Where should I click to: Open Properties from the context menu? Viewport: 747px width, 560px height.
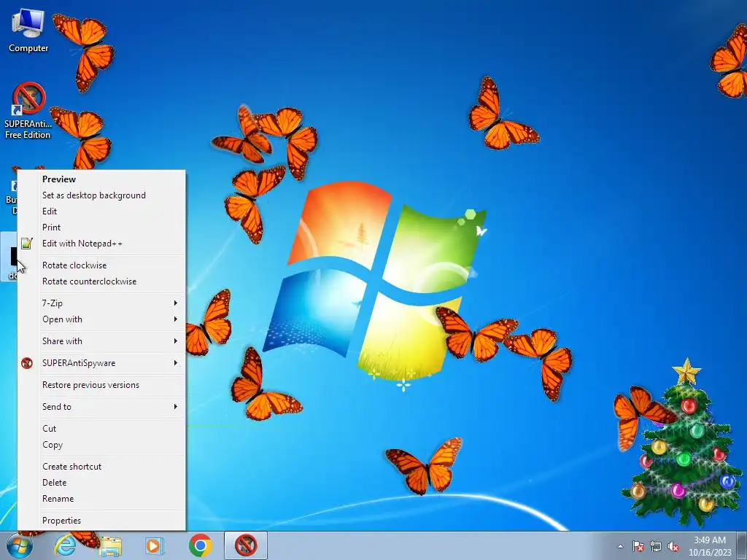(x=101, y=521)
